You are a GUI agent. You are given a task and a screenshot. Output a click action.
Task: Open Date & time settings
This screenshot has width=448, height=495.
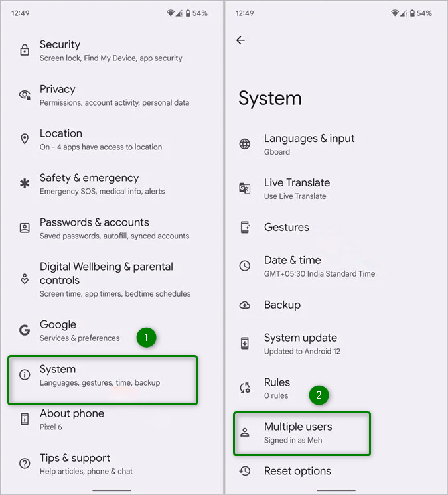pos(336,266)
